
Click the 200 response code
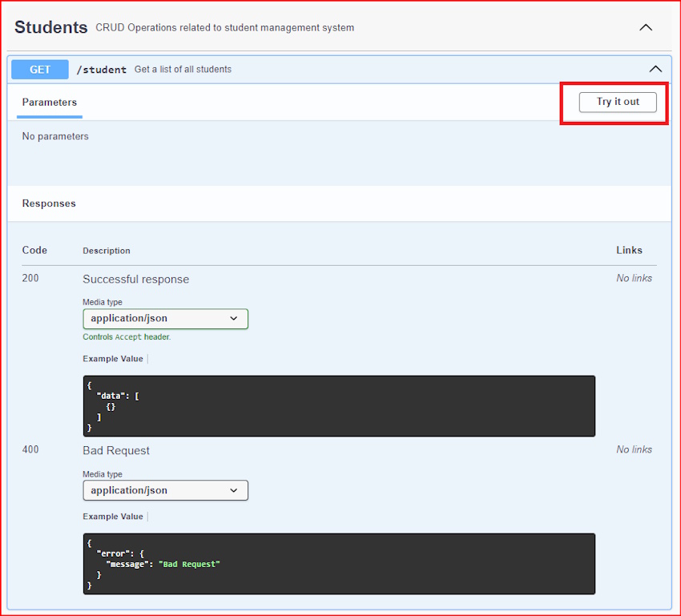[x=30, y=278]
